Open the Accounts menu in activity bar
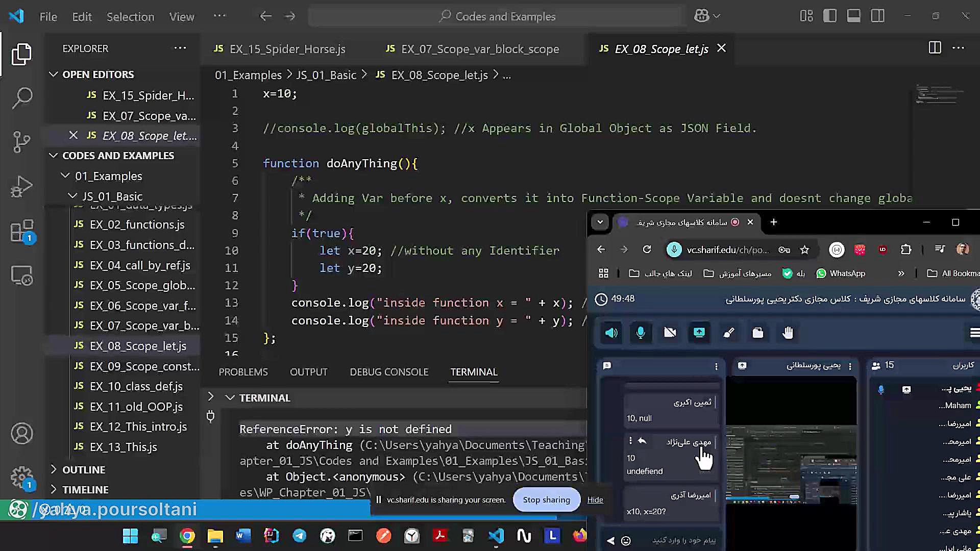 [x=21, y=434]
